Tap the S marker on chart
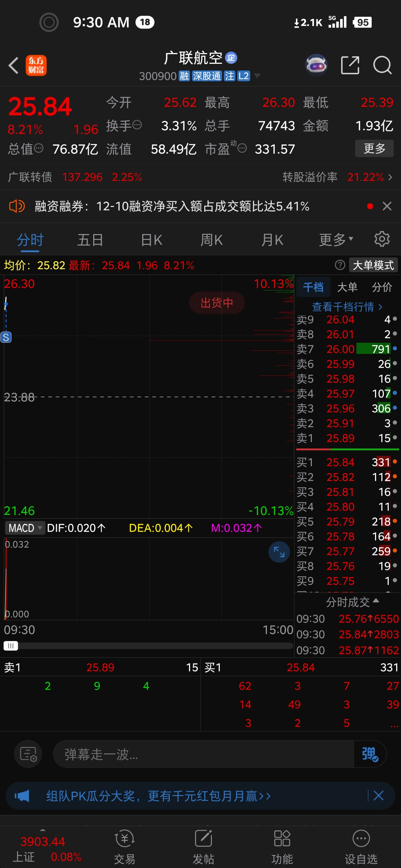 (6, 337)
